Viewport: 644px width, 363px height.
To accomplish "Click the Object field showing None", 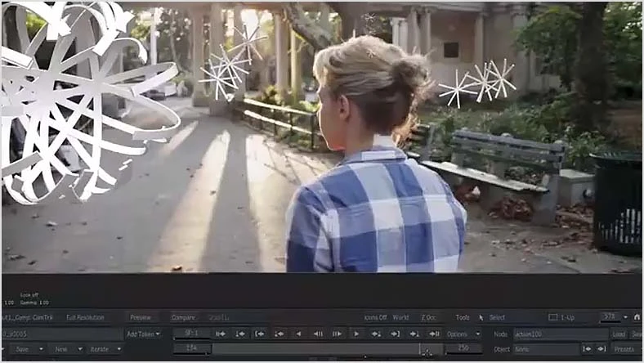I will 546,349.
